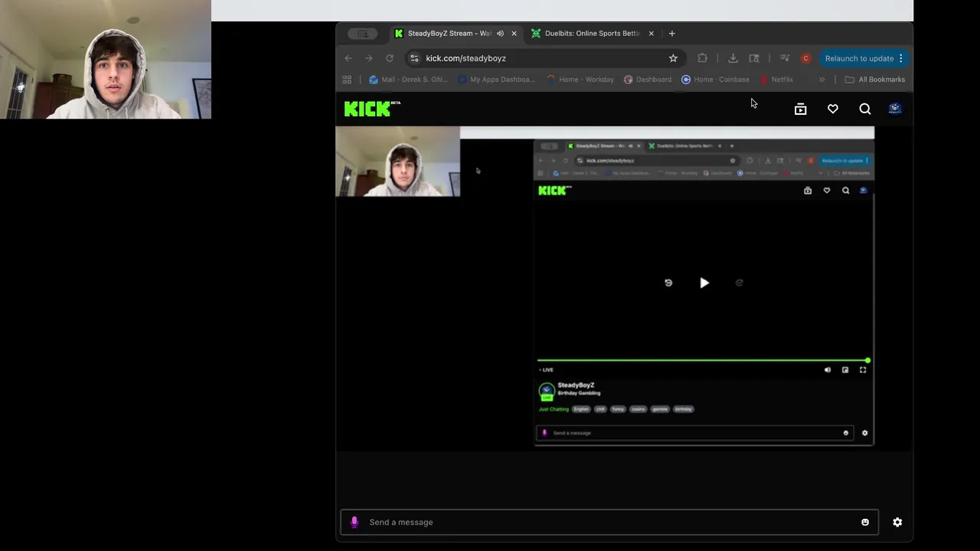Mute audio on the SteadyBoyZ Stream tab
Screen dimensions: 980x551
[500, 34]
